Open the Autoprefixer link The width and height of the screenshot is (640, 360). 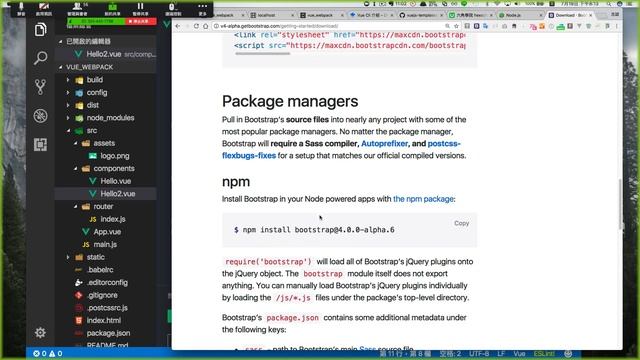coord(384,144)
